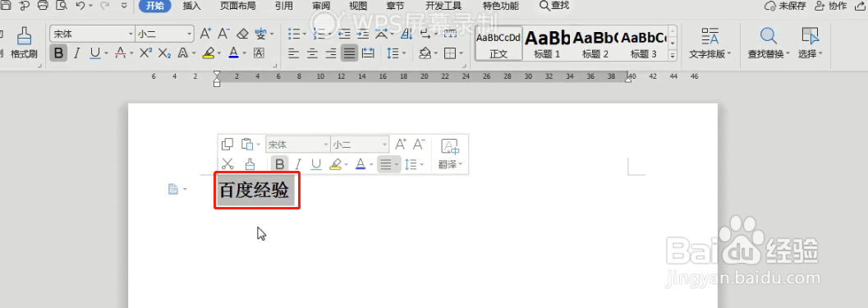868x308 pixels.
Task: Expand the styles gallery more arrow
Action: click(673, 55)
